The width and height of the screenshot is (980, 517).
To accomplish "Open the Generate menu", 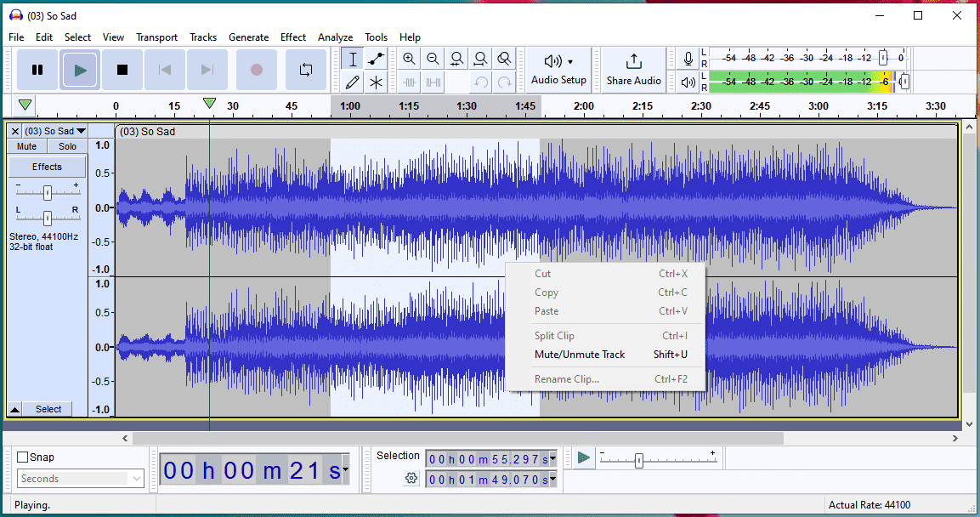I will (248, 37).
